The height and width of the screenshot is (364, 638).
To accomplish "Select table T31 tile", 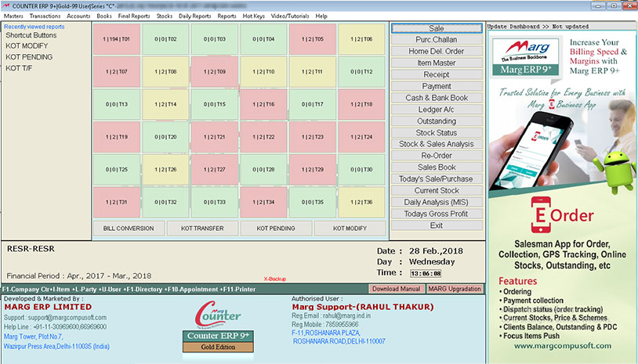I will tap(117, 202).
